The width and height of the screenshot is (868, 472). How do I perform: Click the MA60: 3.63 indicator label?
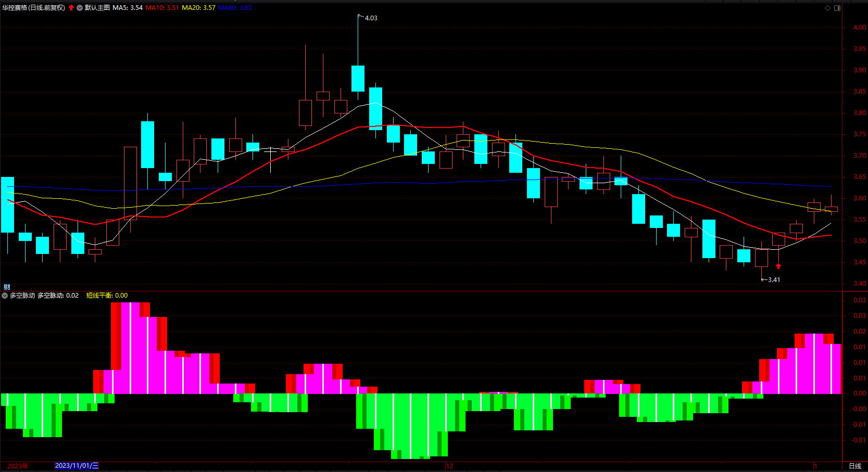tap(235, 8)
